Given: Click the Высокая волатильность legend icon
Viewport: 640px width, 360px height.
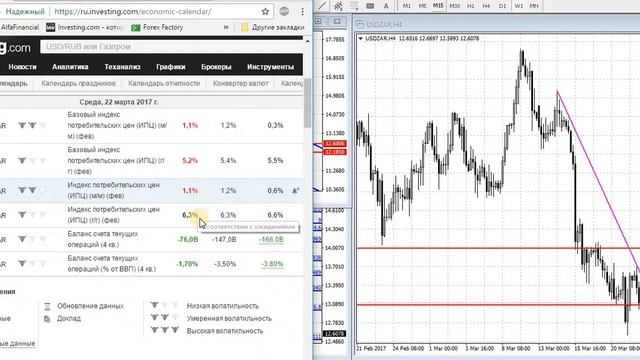Looking at the screenshot, I should (x=164, y=330).
